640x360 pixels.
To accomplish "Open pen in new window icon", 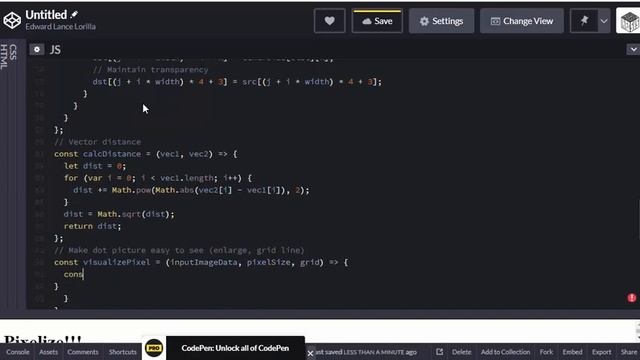I will point(439,352).
